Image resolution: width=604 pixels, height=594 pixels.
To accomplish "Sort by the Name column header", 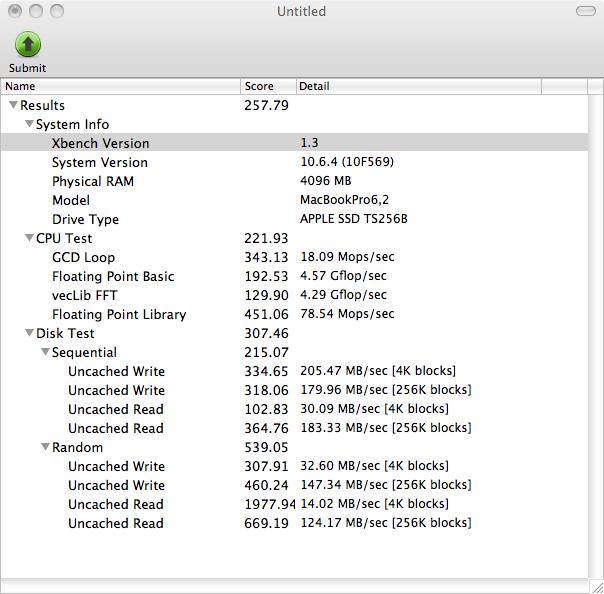I will click(120, 86).
